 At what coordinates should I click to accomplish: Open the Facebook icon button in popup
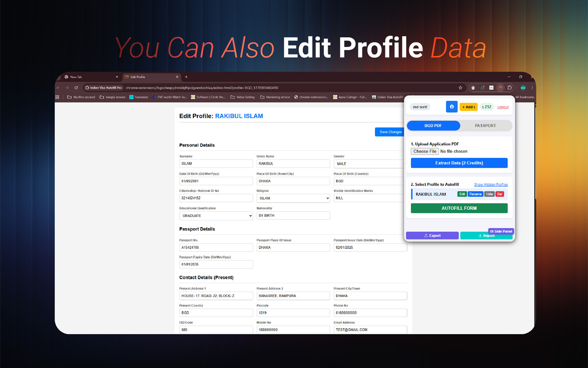coord(452,107)
